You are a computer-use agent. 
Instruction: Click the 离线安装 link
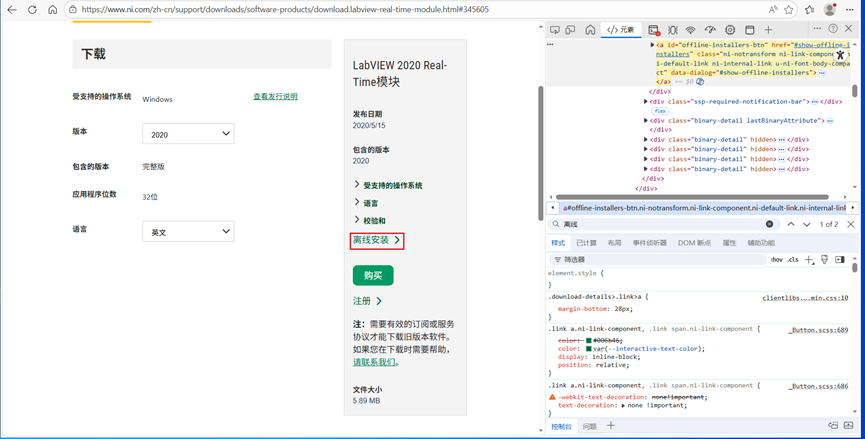coord(377,240)
